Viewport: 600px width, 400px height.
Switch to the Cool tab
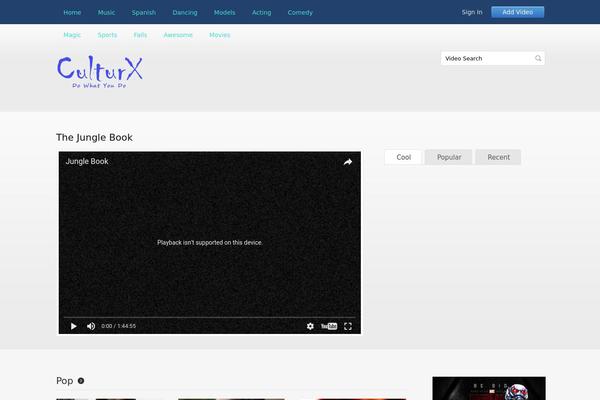tap(403, 157)
